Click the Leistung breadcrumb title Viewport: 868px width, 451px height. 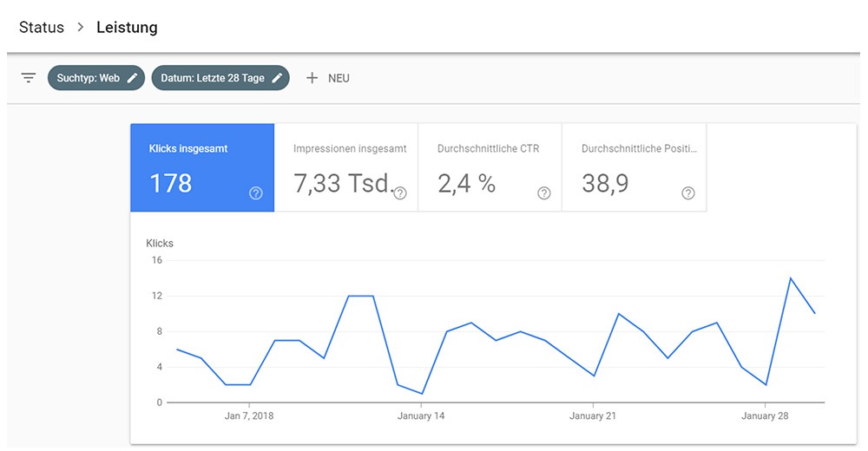point(127,28)
